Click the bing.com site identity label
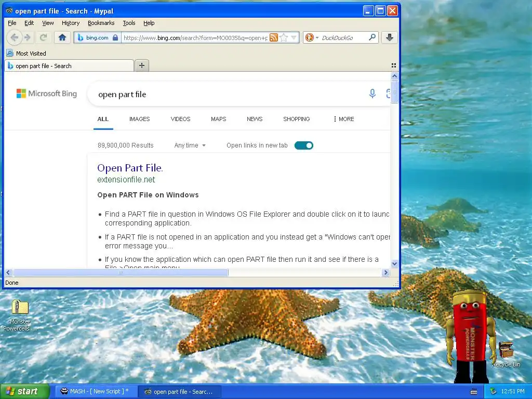The height and width of the screenshot is (399, 532). coord(97,37)
